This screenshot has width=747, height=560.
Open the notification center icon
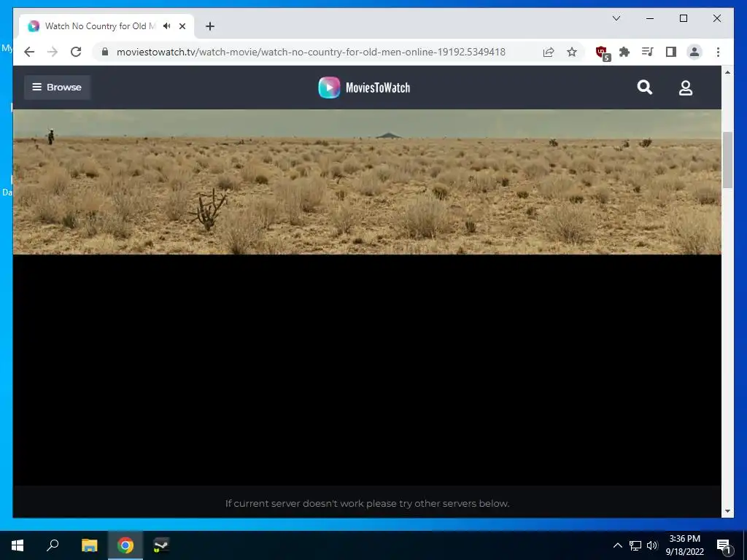tap(724, 545)
